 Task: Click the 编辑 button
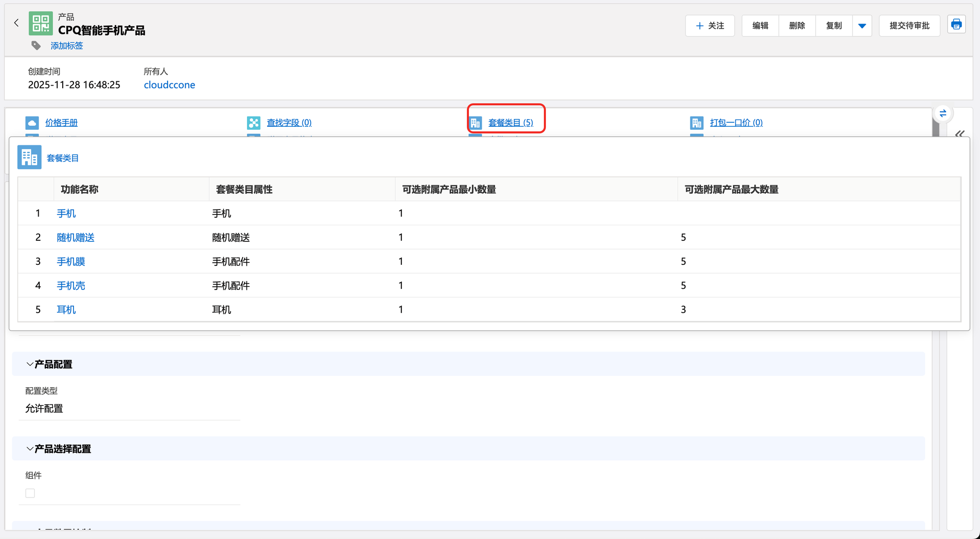click(760, 26)
